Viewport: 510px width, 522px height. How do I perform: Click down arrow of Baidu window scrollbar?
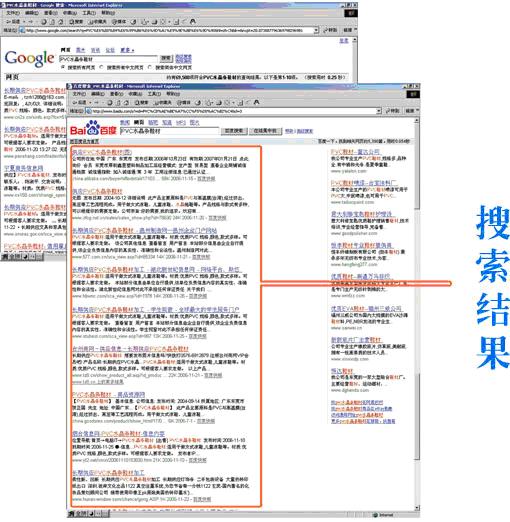[417, 508]
